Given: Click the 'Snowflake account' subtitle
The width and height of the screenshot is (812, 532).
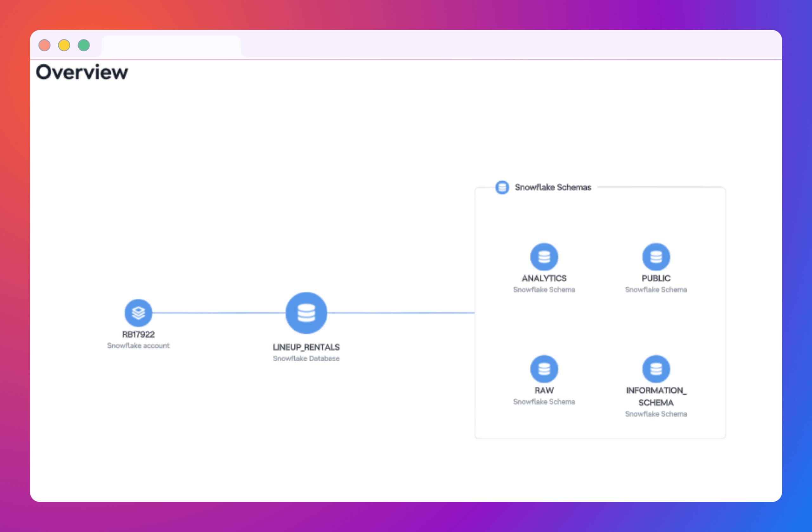Looking at the screenshot, I should [x=138, y=346].
